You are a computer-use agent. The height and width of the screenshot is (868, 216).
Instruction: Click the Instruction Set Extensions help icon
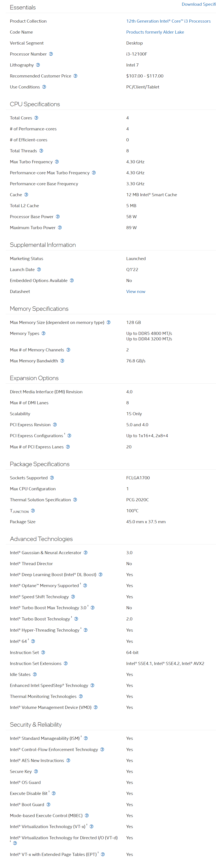66,663
